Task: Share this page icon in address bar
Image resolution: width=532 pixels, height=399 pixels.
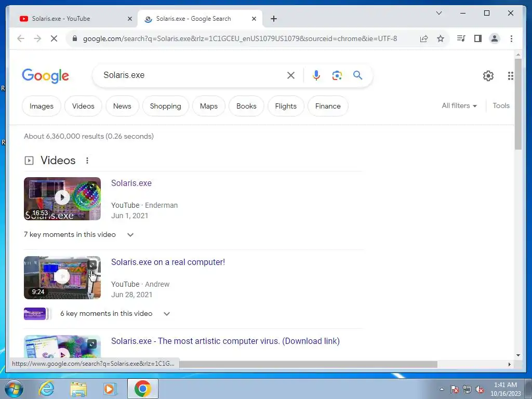Action: [424, 38]
